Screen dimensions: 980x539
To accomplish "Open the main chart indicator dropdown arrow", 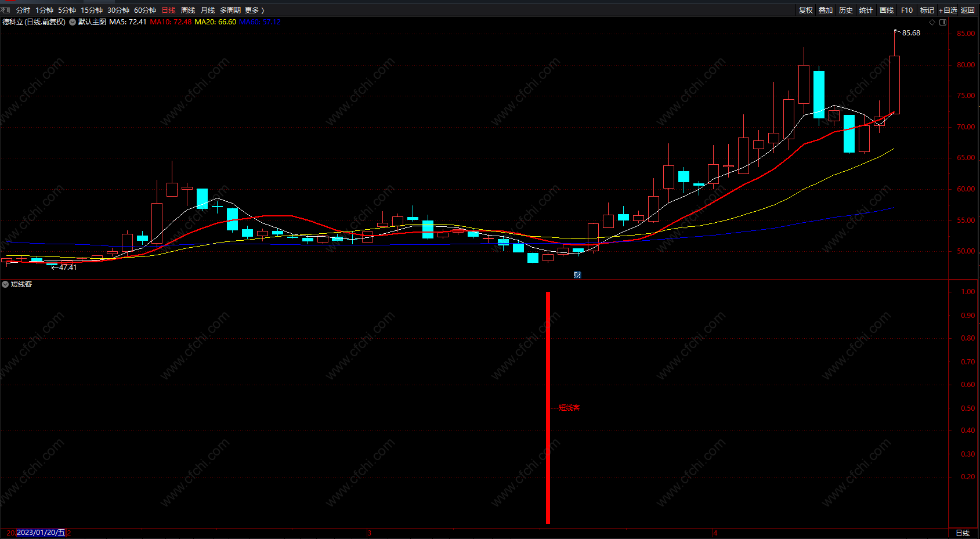I will 73,22.
